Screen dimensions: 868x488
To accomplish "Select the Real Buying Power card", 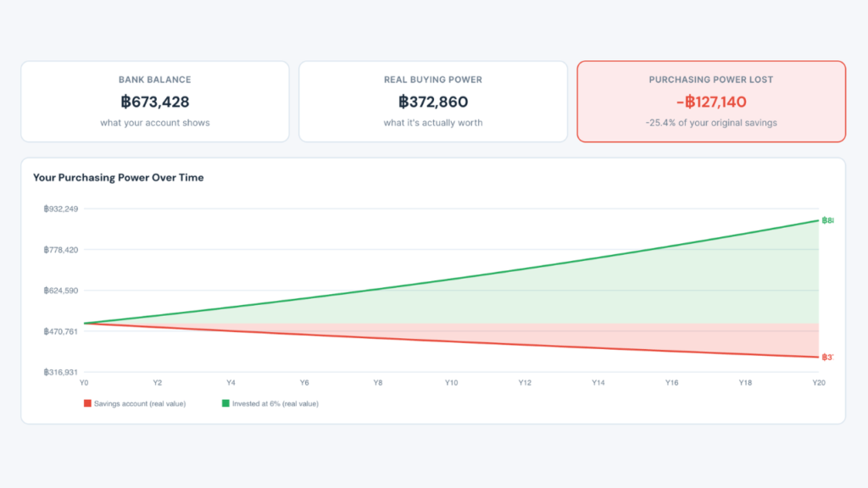I will (x=433, y=102).
